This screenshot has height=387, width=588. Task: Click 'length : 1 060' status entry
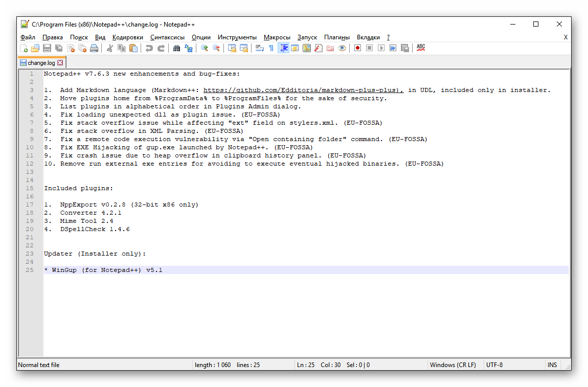click(213, 365)
